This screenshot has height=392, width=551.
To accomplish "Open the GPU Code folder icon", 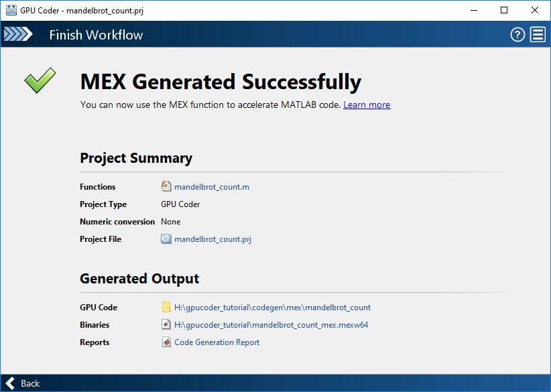I will 165,307.
